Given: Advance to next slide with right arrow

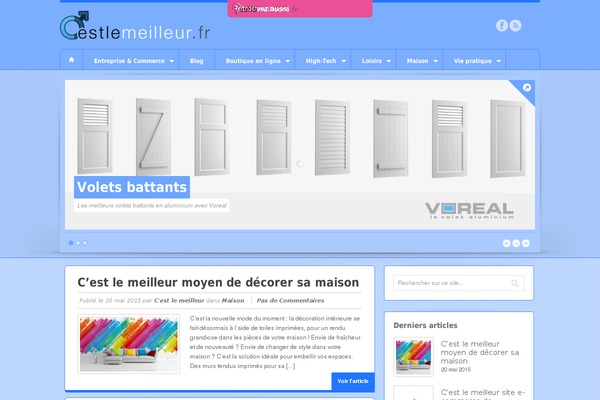Looking at the screenshot, I should point(526,243).
